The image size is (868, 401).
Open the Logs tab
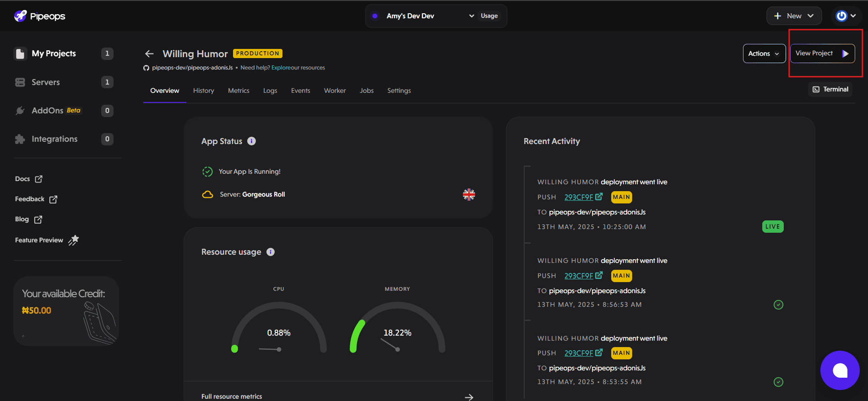(270, 91)
